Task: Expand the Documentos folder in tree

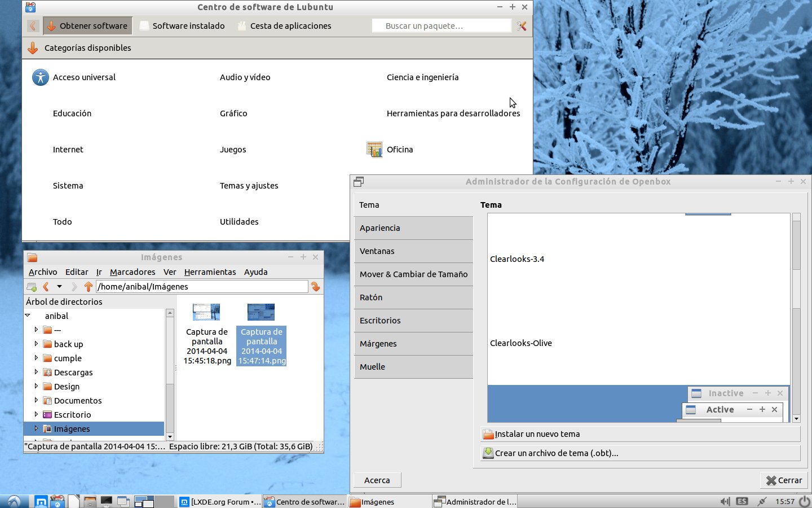Action: pos(36,400)
